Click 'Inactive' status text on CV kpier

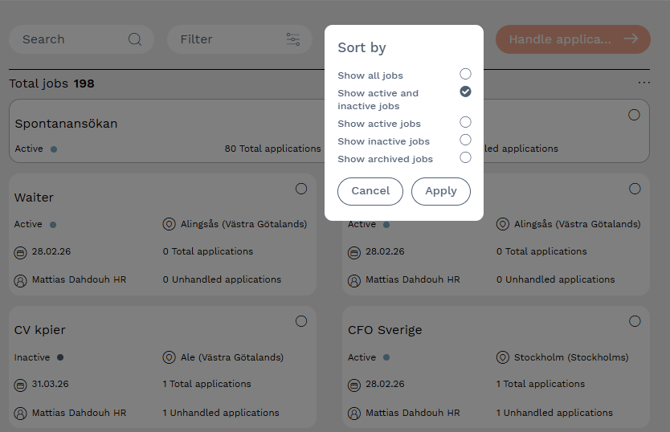[32, 357]
